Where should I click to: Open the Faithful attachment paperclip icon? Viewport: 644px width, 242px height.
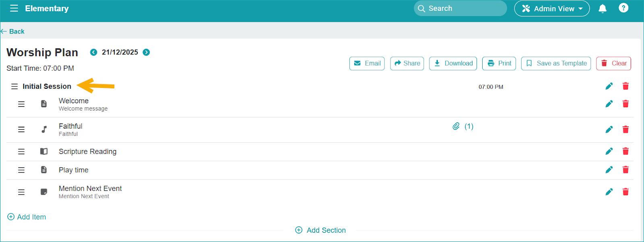[456, 126]
